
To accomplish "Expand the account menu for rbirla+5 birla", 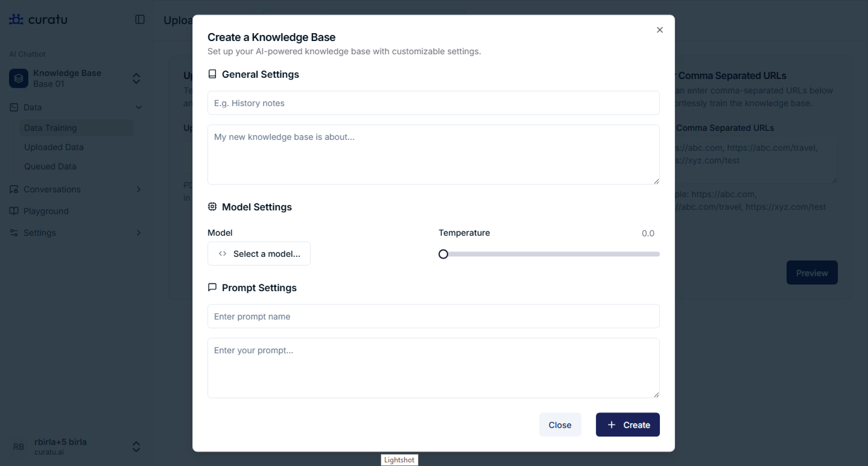I will 136,447.
